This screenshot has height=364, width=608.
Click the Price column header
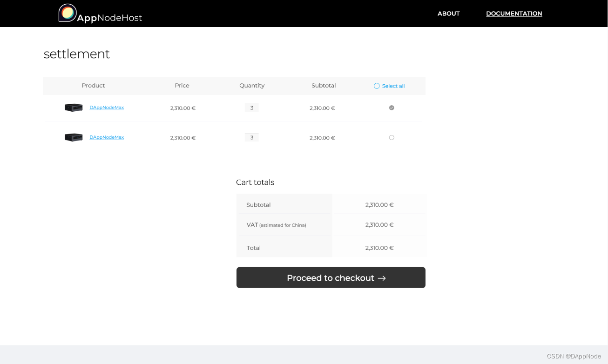coord(182,86)
